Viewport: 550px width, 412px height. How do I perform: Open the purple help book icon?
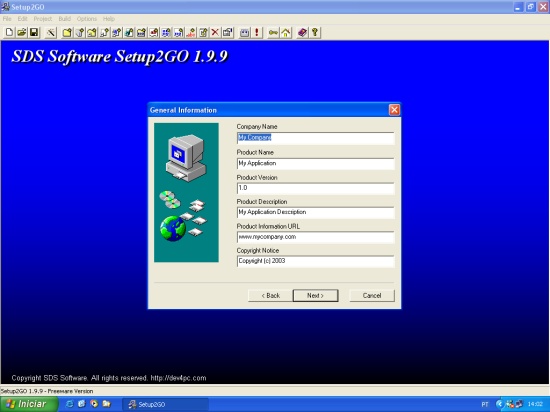click(302, 33)
